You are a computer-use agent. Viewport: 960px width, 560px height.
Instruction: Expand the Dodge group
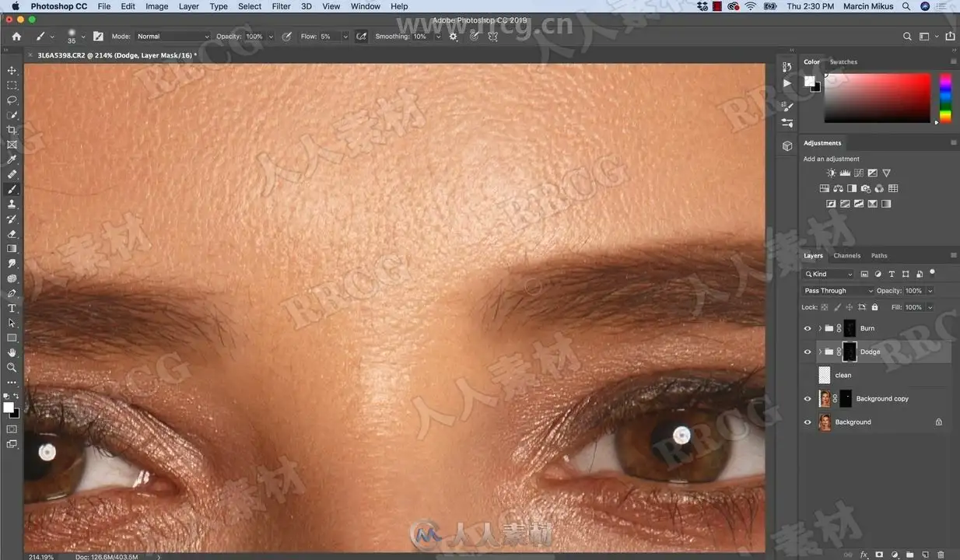pos(820,352)
